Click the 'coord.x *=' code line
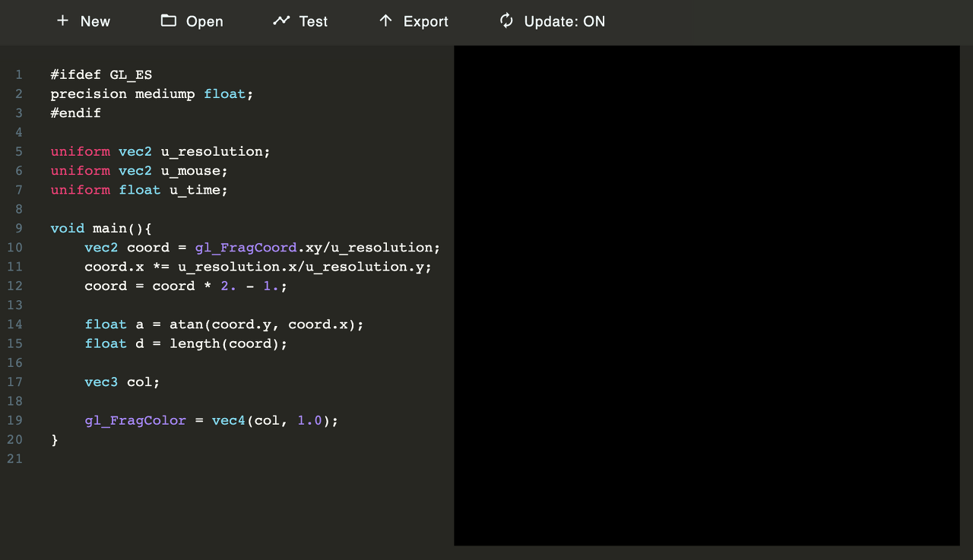The height and width of the screenshot is (560, 973). point(258,267)
